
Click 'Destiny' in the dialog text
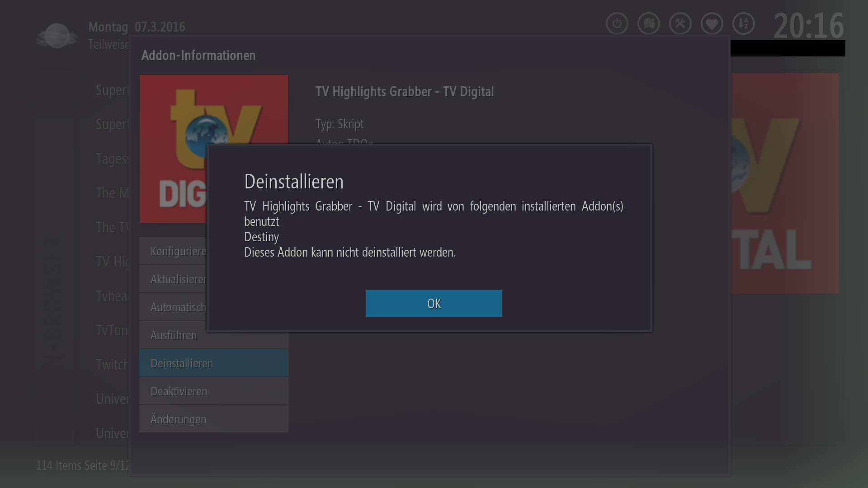tap(261, 237)
